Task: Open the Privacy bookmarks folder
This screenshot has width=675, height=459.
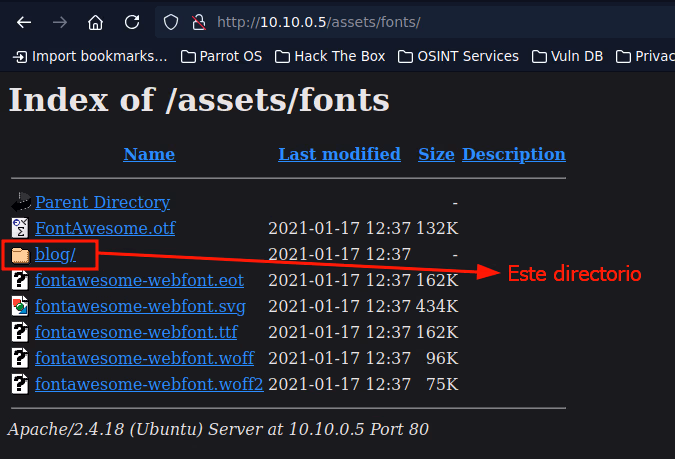Action: point(645,56)
